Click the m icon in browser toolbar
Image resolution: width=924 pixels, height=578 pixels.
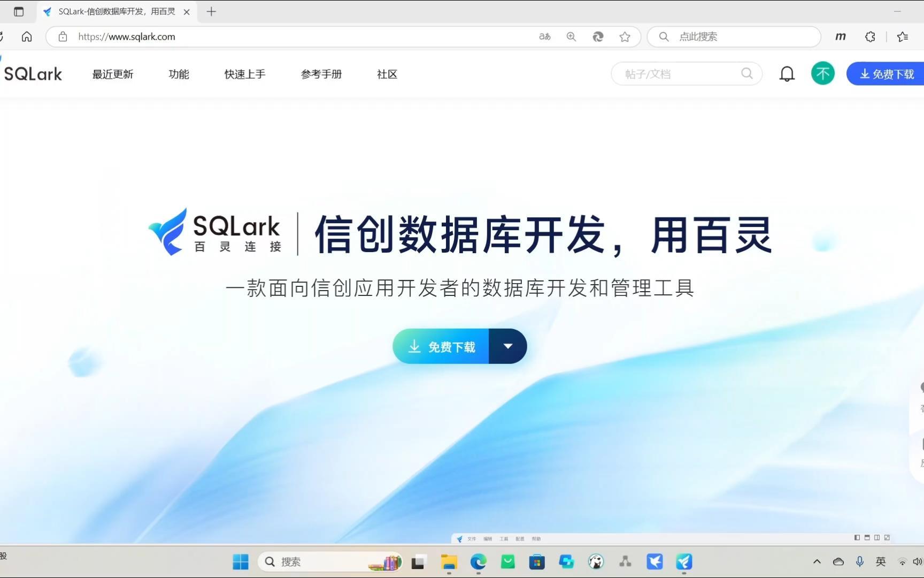pyautogui.click(x=841, y=36)
